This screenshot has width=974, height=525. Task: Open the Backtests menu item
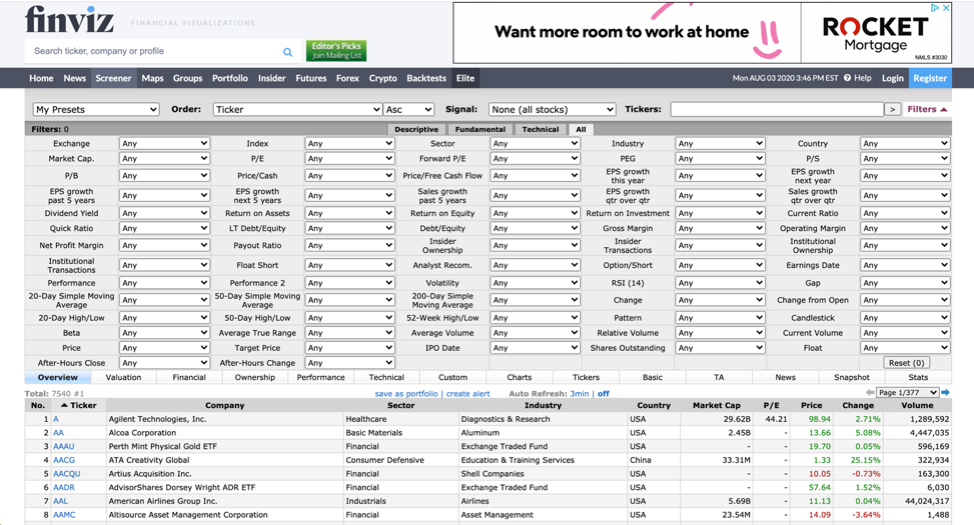click(x=426, y=78)
